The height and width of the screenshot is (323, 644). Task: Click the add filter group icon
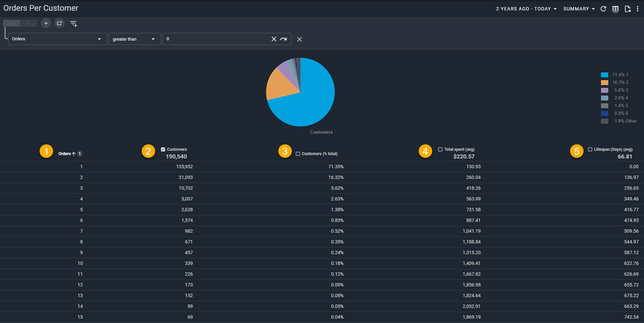[59, 24]
